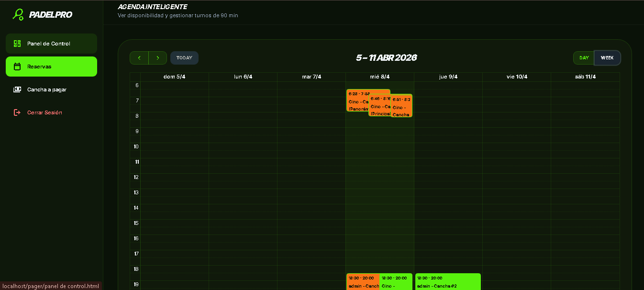Open the 6:46 Gino Principal reservation
Viewport: 644px width, 290px height.
click(x=379, y=105)
